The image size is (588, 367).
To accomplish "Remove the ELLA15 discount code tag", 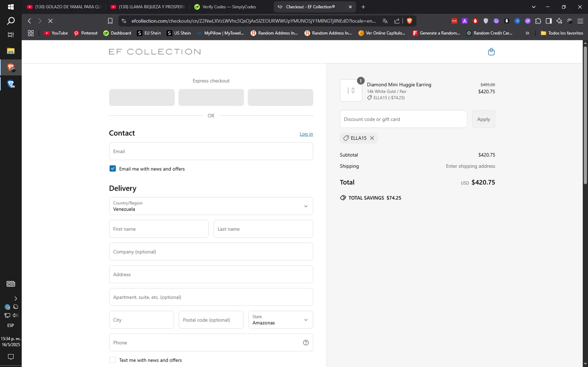I will click(372, 138).
